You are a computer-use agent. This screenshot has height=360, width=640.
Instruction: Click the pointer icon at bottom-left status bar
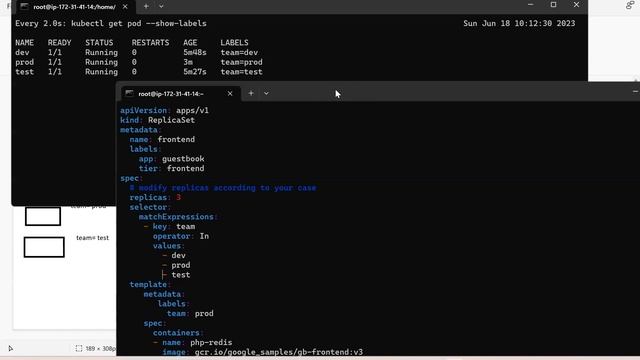pyautogui.click(x=11, y=349)
